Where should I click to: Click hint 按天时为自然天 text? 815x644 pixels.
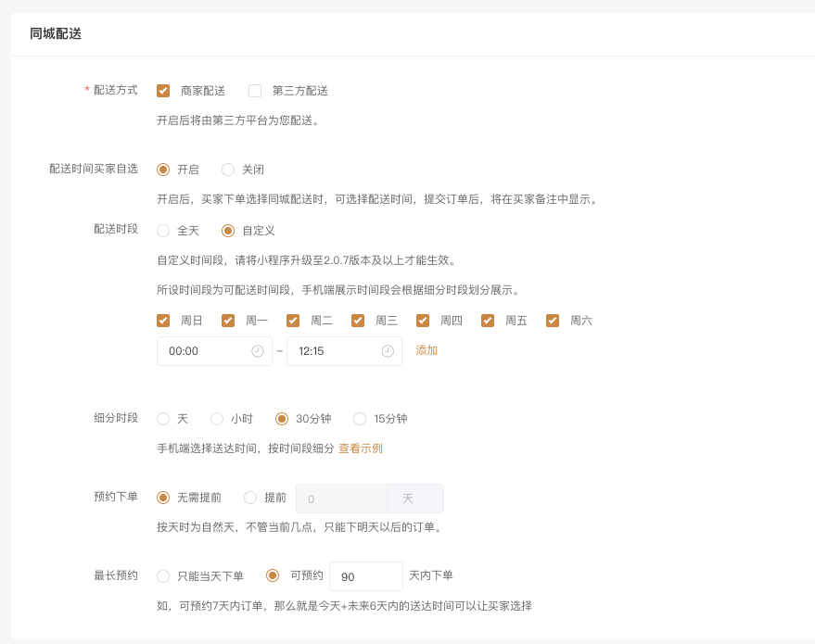click(x=299, y=527)
